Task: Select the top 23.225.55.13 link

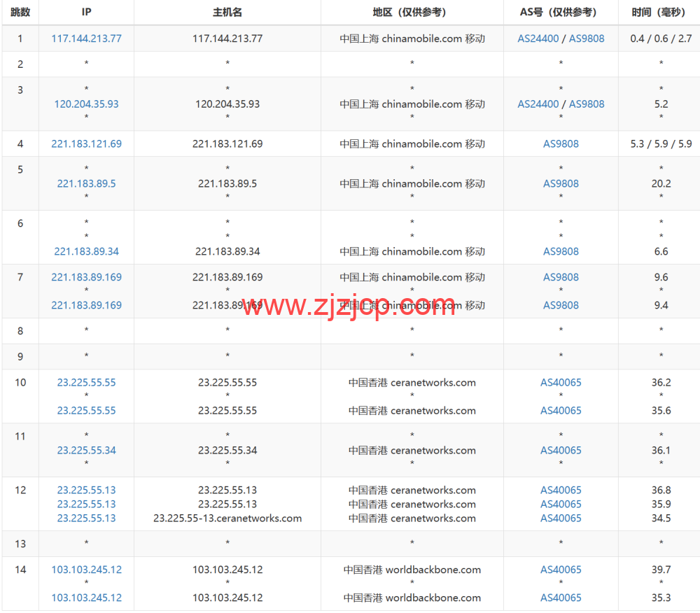Action: click(x=86, y=490)
